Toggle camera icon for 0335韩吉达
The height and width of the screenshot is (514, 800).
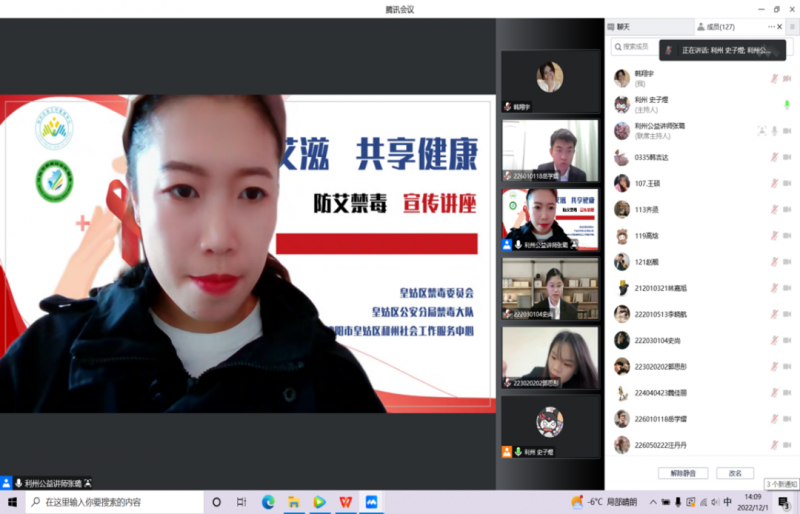pos(787,157)
